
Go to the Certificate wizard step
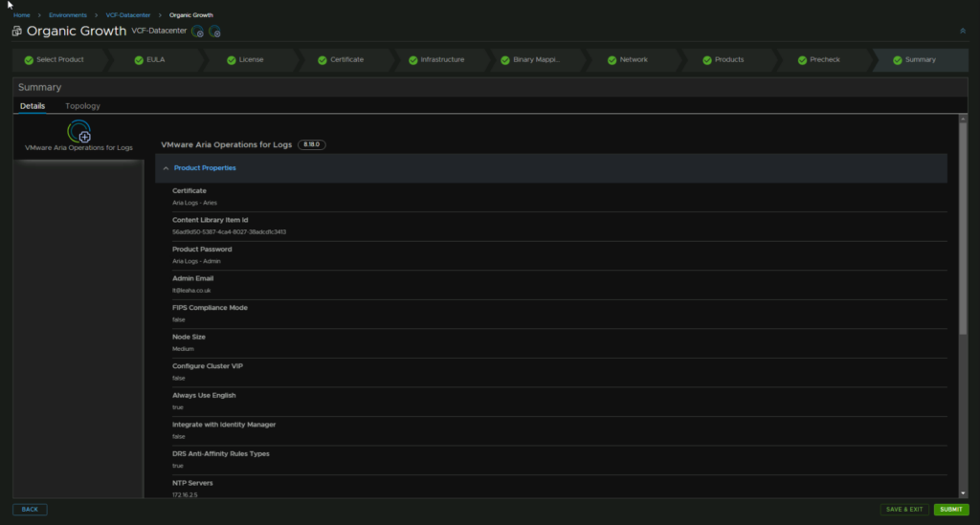click(x=346, y=60)
